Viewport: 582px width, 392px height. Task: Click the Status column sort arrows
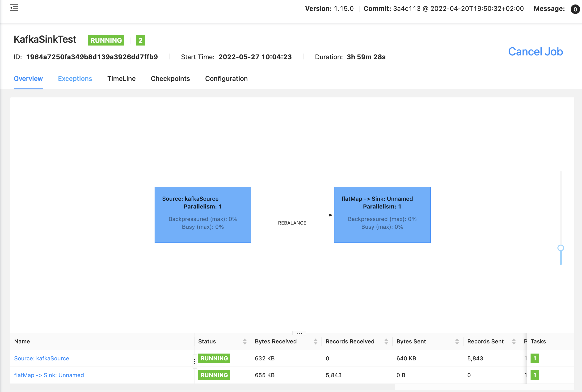pyautogui.click(x=244, y=342)
